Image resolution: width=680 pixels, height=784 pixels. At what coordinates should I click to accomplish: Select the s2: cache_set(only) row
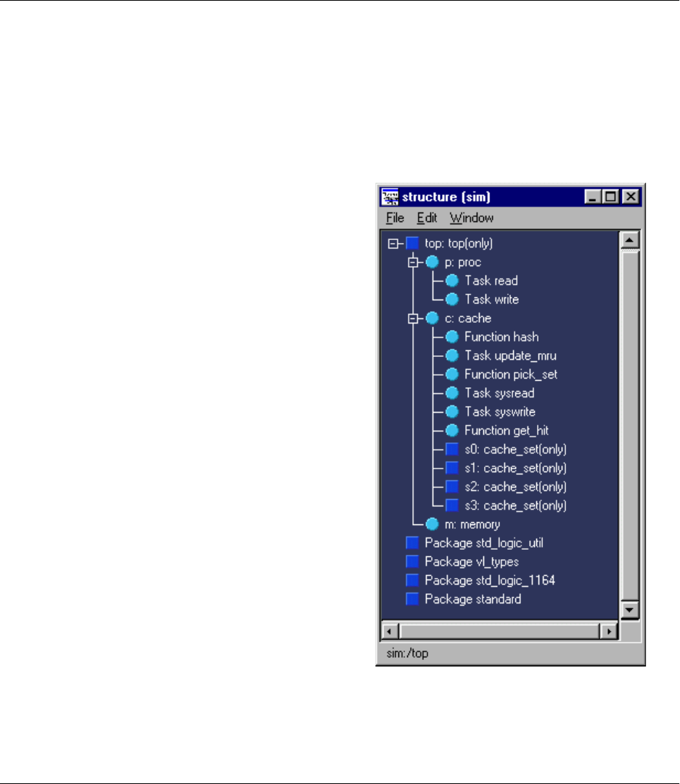515,487
